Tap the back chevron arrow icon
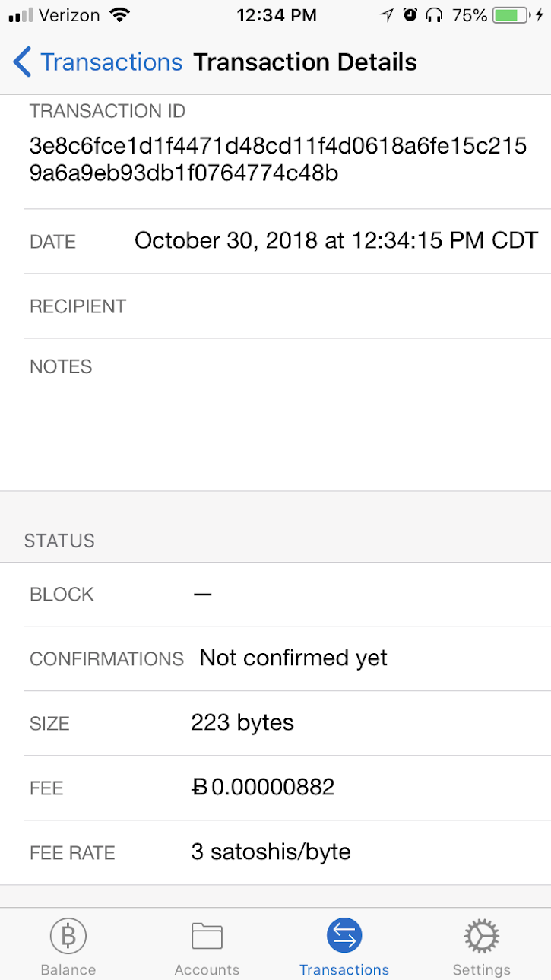551x980 pixels. coord(22,62)
